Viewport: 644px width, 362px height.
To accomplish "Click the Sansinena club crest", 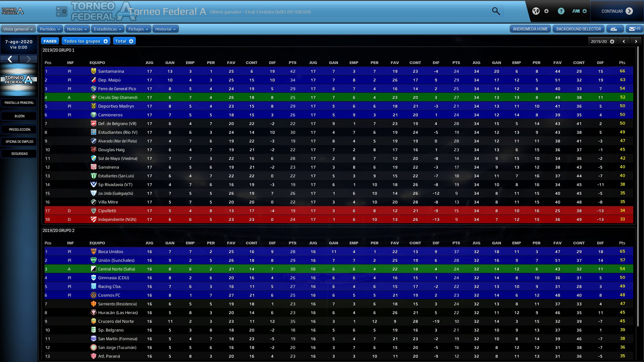I will pyautogui.click(x=94, y=167).
